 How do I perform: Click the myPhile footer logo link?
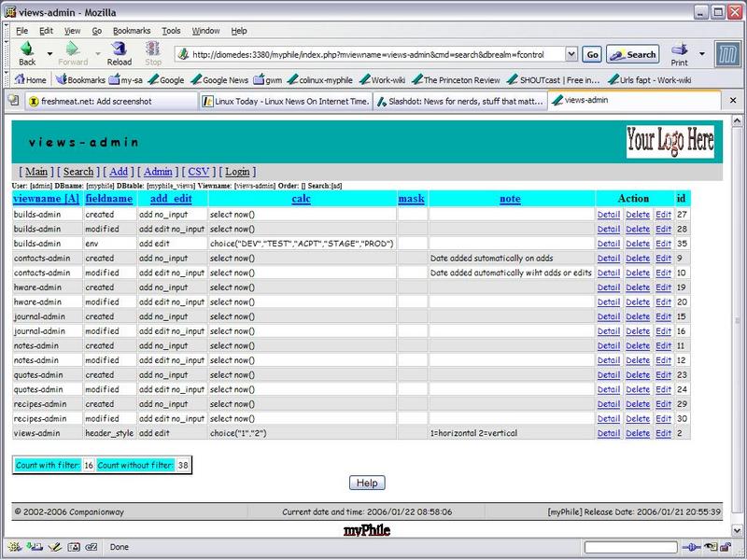pyautogui.click(x=367, y=530)
